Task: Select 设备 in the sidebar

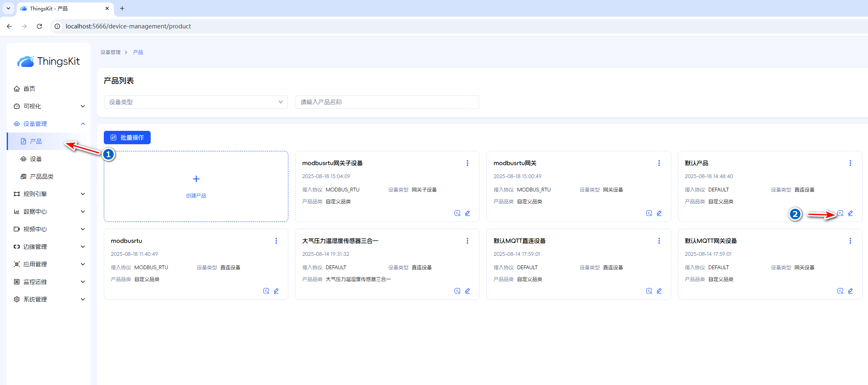Action: [x=36, y=159]
